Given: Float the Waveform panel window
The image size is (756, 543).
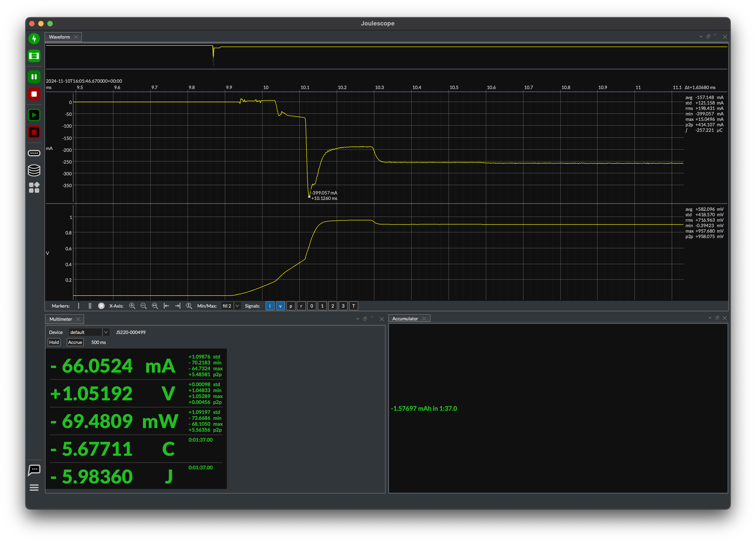Looking at the screenshot, I should [x=708, y=37].
